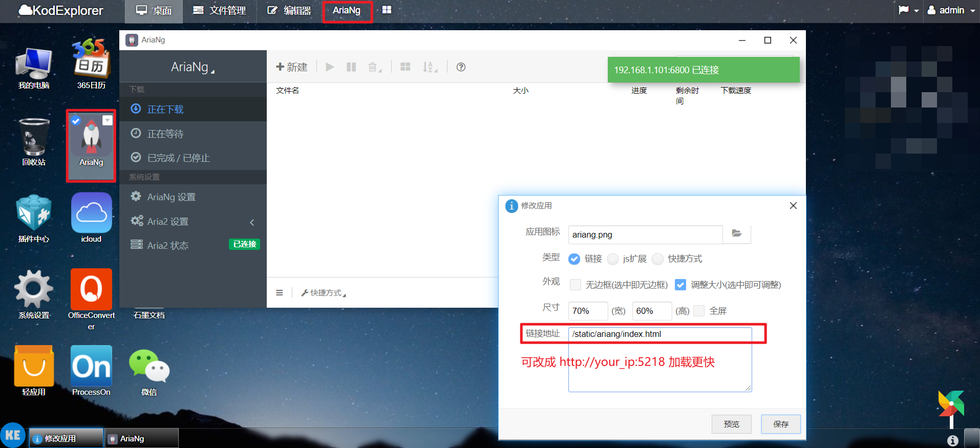980x448 pixels.
Task: Open the 365日历 desktop icon
Action: point(91,64)
